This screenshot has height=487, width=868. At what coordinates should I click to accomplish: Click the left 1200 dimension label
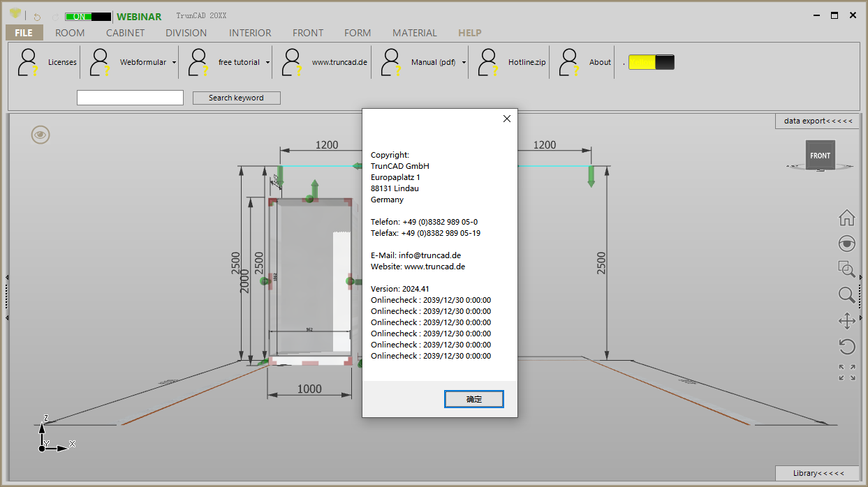(x=327, y=145)
